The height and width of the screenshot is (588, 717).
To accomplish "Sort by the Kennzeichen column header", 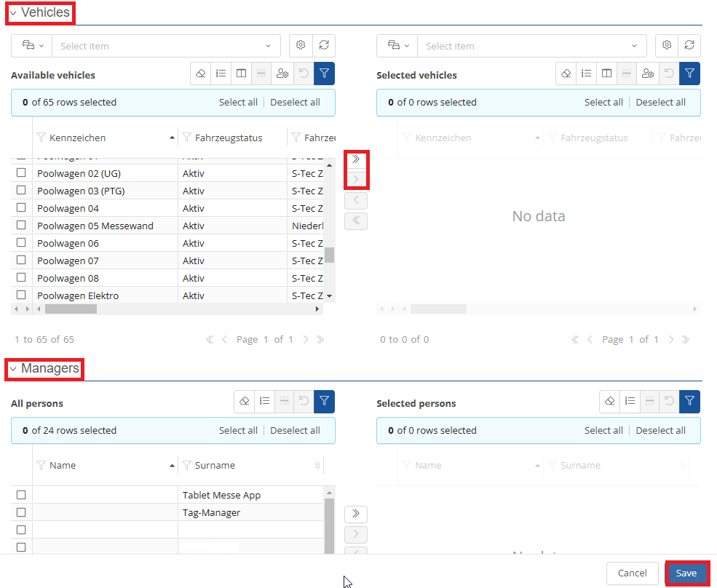I will pos(78,138).
